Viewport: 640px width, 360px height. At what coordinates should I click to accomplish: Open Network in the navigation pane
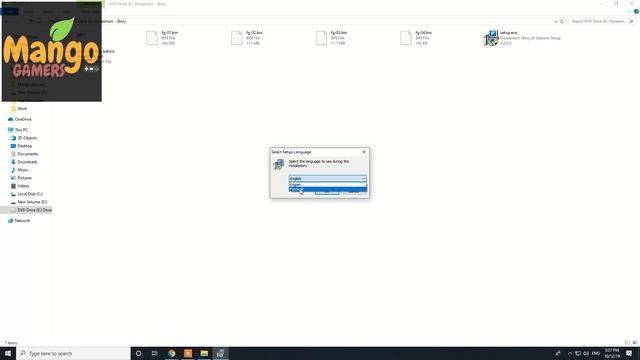(x=22, y=220)
